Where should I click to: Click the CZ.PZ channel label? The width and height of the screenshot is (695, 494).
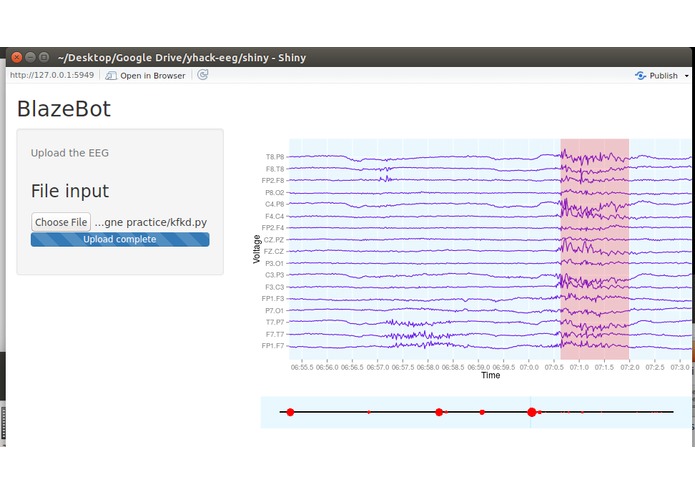pyautogui.click(x=273, y=240)
